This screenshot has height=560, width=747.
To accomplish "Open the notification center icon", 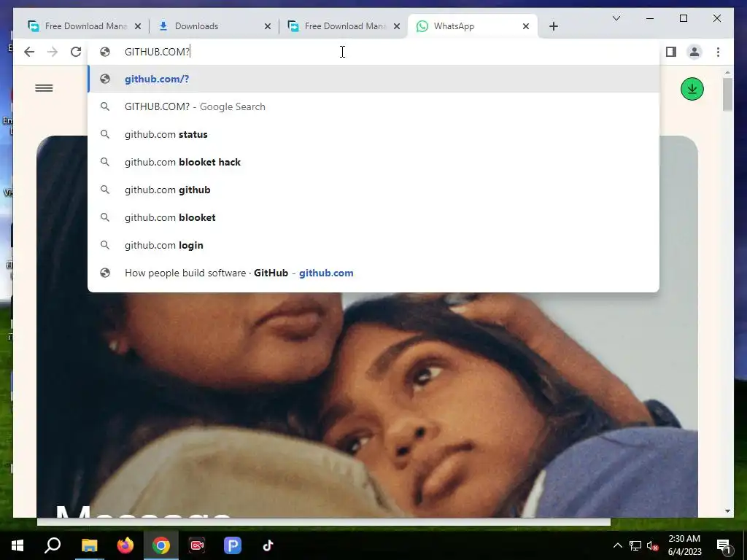I will click(724, 545).
